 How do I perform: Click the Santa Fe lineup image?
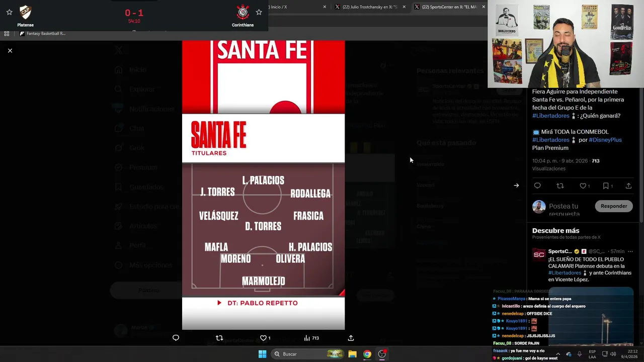[x=263, y=185]
